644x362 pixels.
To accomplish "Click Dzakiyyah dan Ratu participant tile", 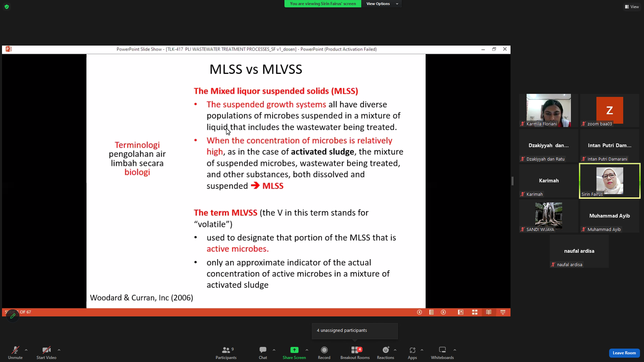I will click(549, 145).
